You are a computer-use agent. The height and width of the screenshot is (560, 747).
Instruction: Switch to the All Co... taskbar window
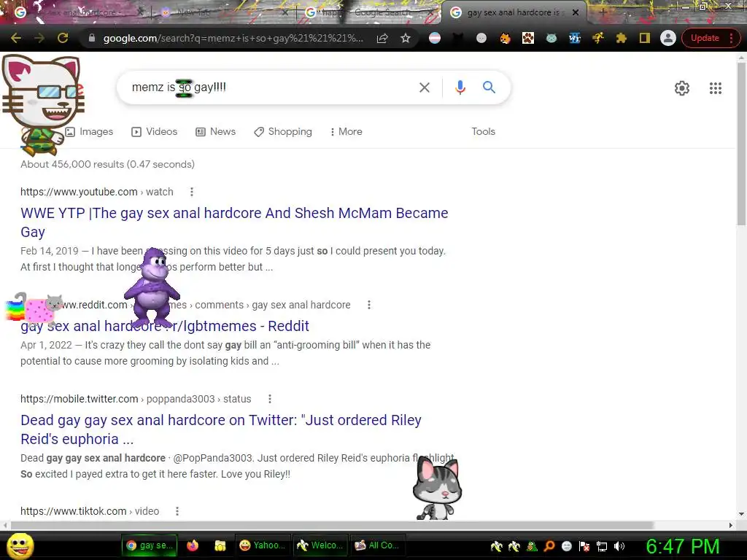point(378,545)
